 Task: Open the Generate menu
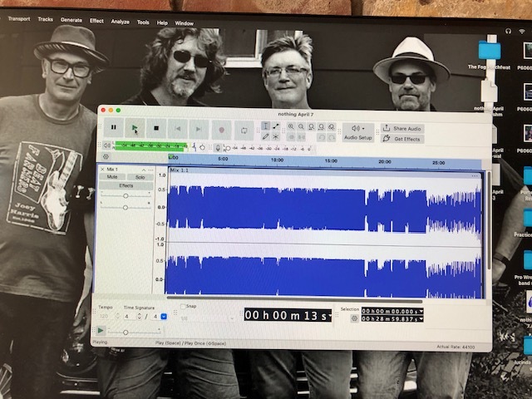(71, 20)
